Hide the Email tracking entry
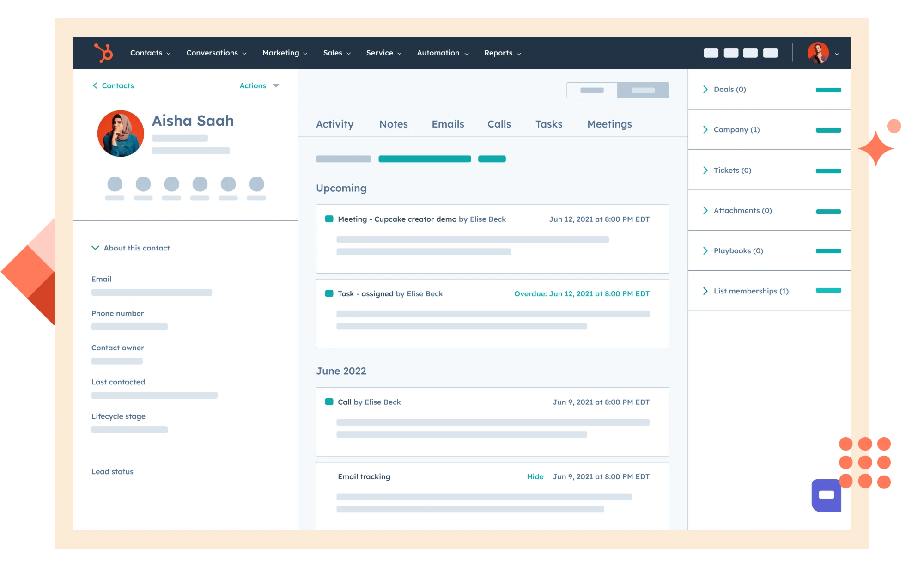This screenshot has width=924, height=567. [x=535, y=476]
